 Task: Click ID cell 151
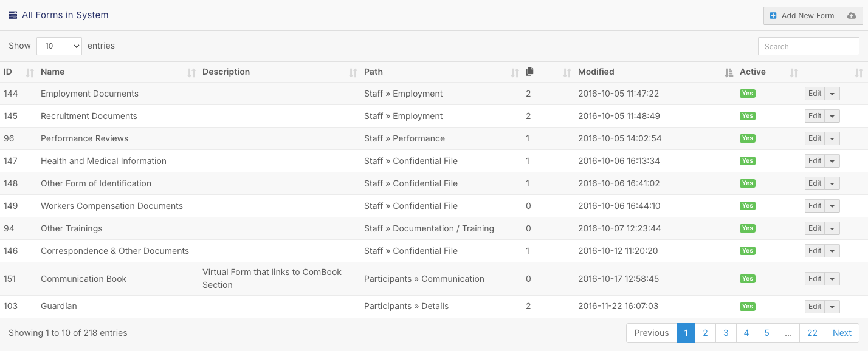pos(10,279)
